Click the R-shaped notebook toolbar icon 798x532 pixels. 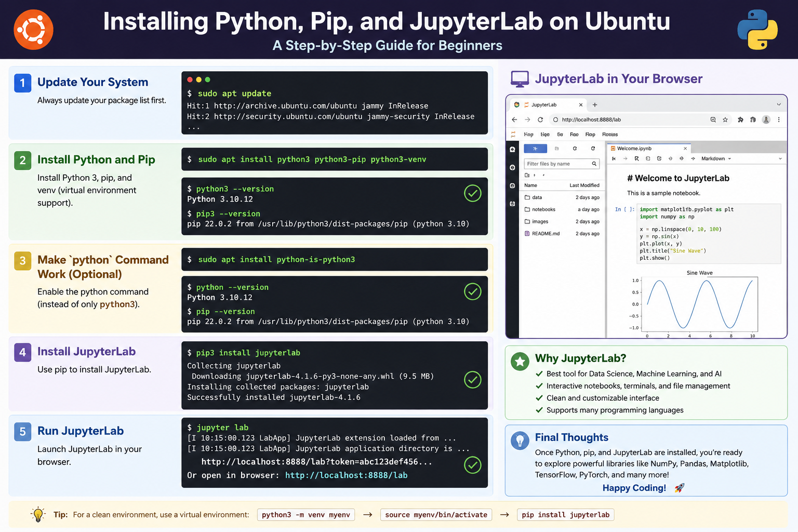pos(636,158)
